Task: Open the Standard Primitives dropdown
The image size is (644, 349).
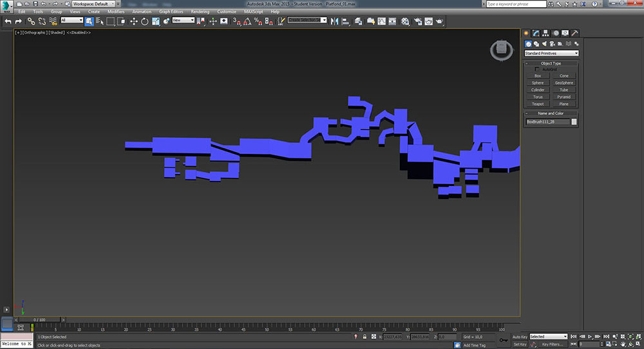Action: (551, 53)
